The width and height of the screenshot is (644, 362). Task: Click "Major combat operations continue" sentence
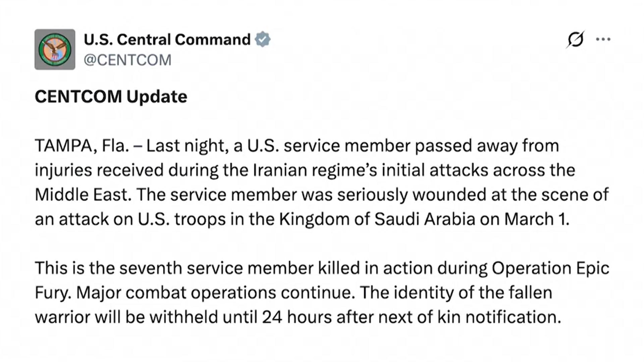click(x=215, y=293)
